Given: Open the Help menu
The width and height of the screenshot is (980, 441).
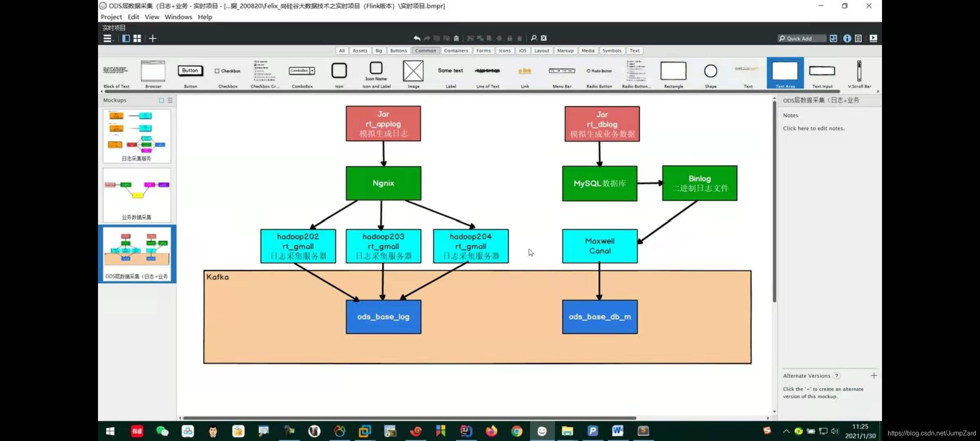Looking at the screenshot, I should coord(205,17).
